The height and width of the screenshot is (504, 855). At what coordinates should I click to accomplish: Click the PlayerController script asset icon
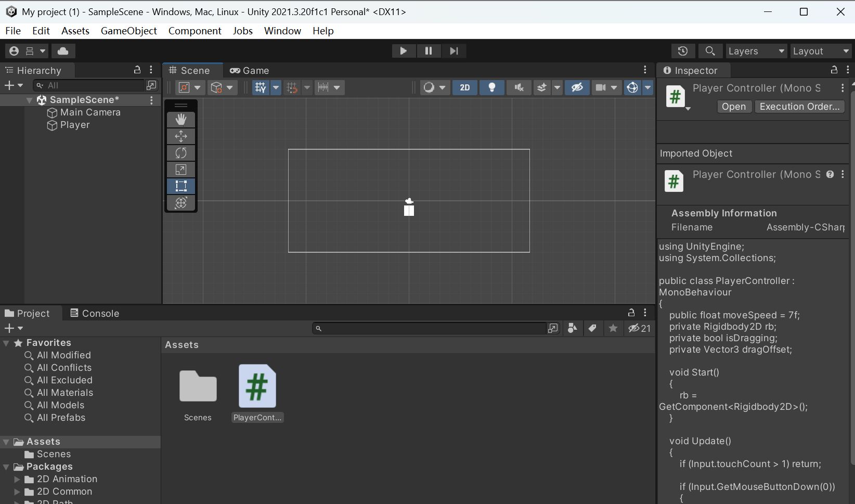pyautogui.click(x=257, y=386)
